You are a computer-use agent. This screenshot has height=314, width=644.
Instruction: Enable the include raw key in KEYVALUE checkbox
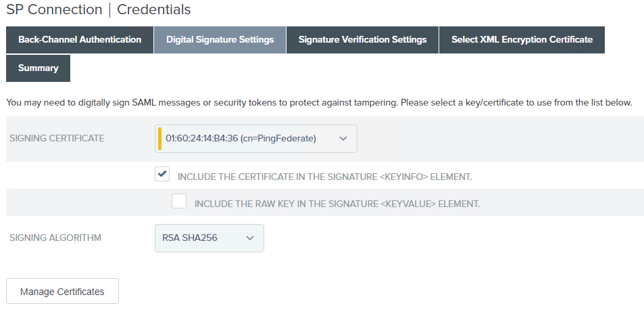pyautogui.click(x=179, y=202)
